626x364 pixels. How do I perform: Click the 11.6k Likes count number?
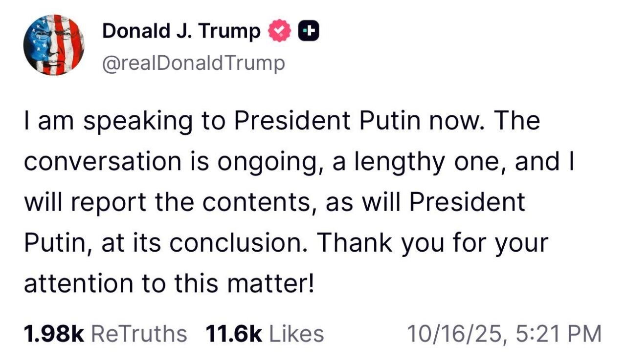[234, 334]
